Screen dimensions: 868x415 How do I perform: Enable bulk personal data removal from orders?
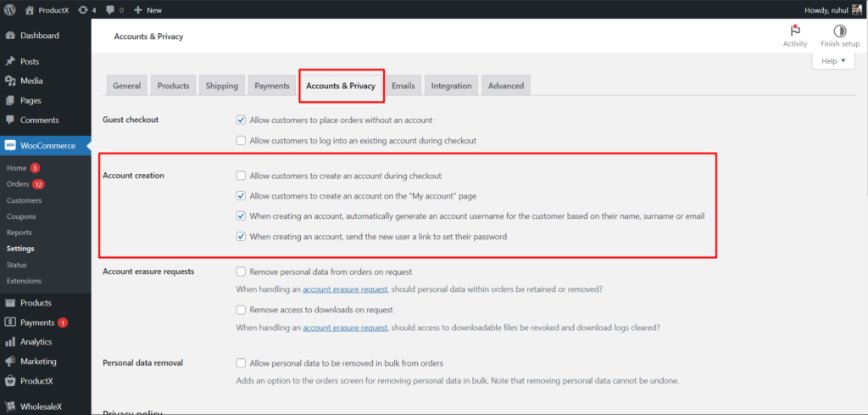(x=241, y=363)
